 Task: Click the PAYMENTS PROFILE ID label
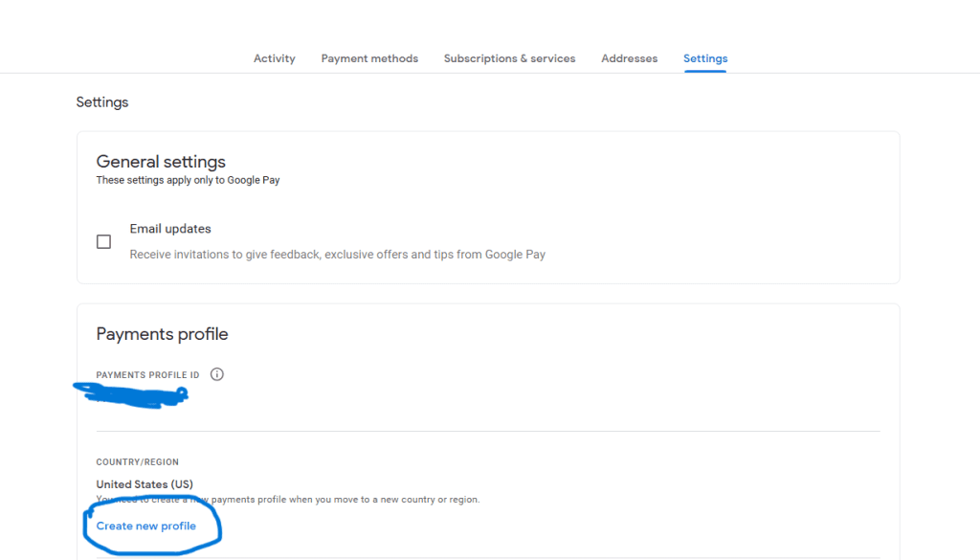tap(147, 375)
